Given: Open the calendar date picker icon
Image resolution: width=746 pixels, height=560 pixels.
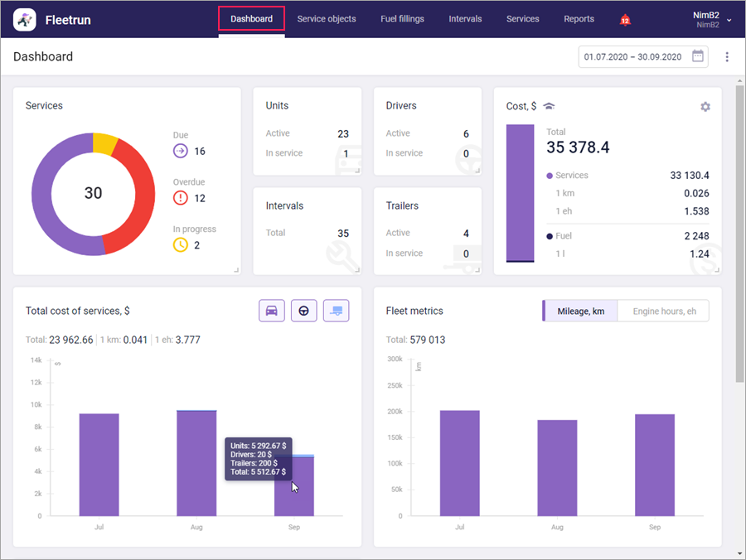Looking at the screenshot, I should click(x=697, y=56).
